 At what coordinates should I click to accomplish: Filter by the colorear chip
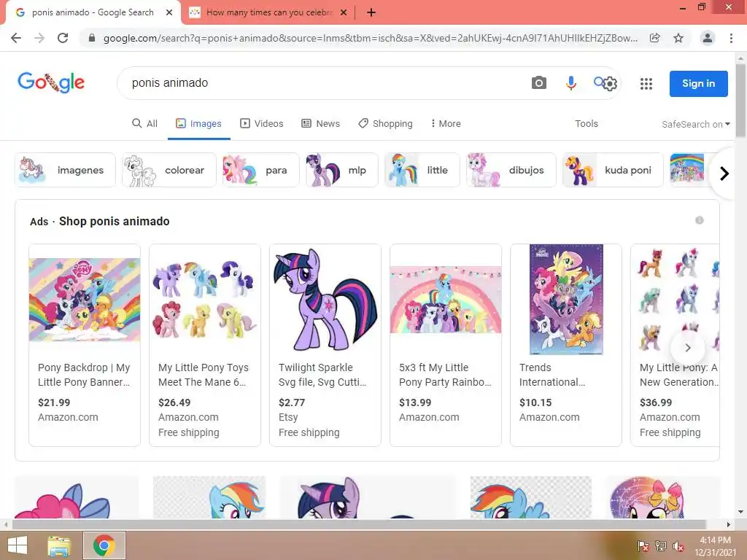pyautogui.click(x=169, y=170)
